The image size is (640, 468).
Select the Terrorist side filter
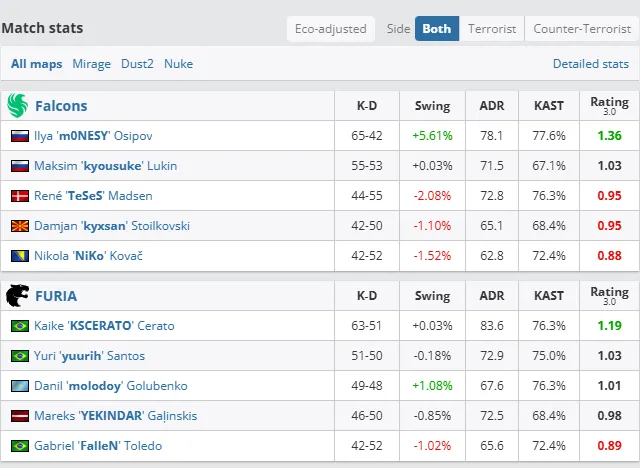pos(492,29)
